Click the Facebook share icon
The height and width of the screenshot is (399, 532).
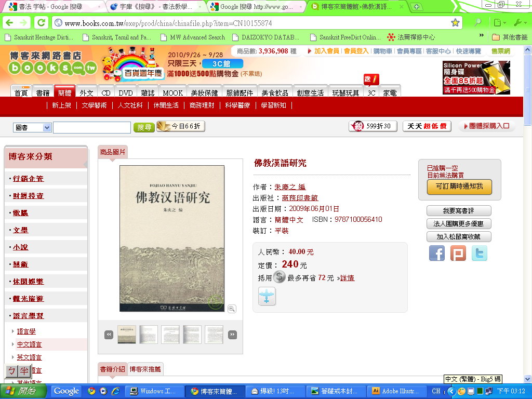click(437, 253)
